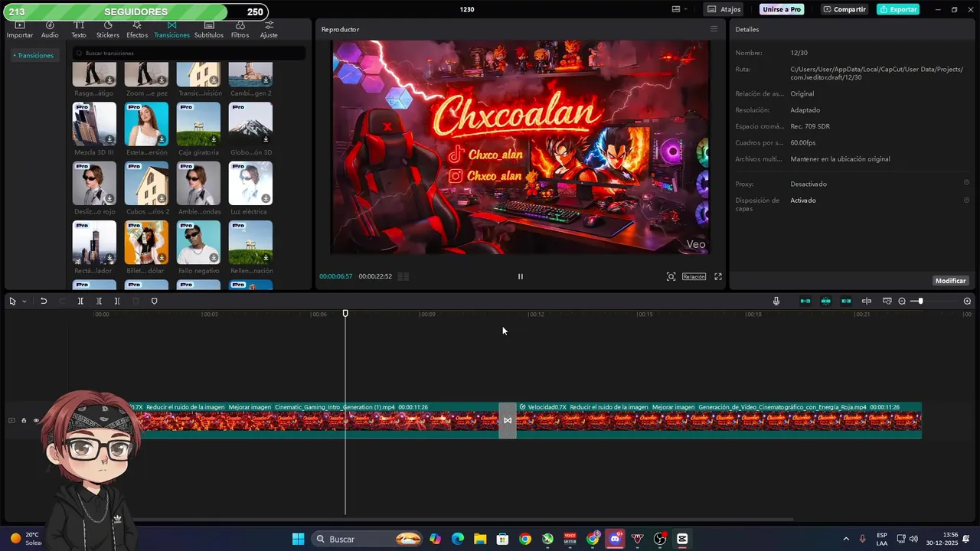Zoom out the timeline
Image resolution: width=980 pixels, height=551 pixels.
pyautogui.click(x=902, y=301)
